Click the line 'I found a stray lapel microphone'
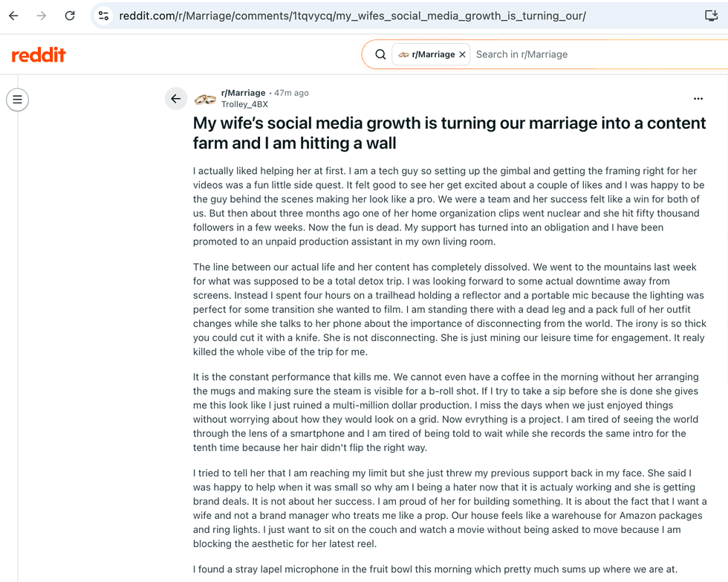The image size is (728, 582). [435, 569]
